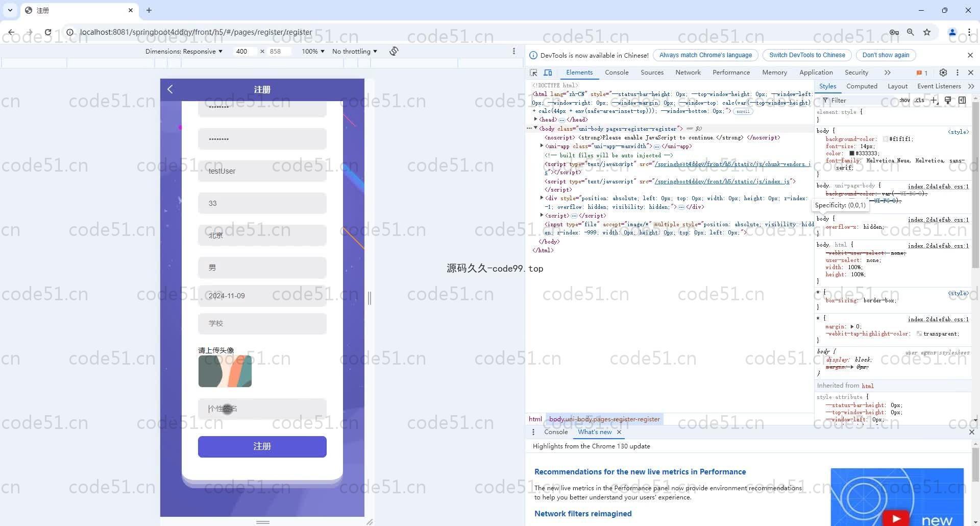Expand more Styles sidebar tabs chevron
The width and height of the screenshot is (980, 526).
point(971,86)
